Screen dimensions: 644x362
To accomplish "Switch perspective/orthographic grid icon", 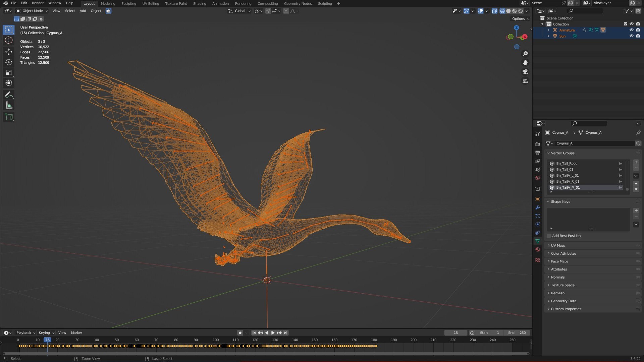I will [x=525, y=81].
